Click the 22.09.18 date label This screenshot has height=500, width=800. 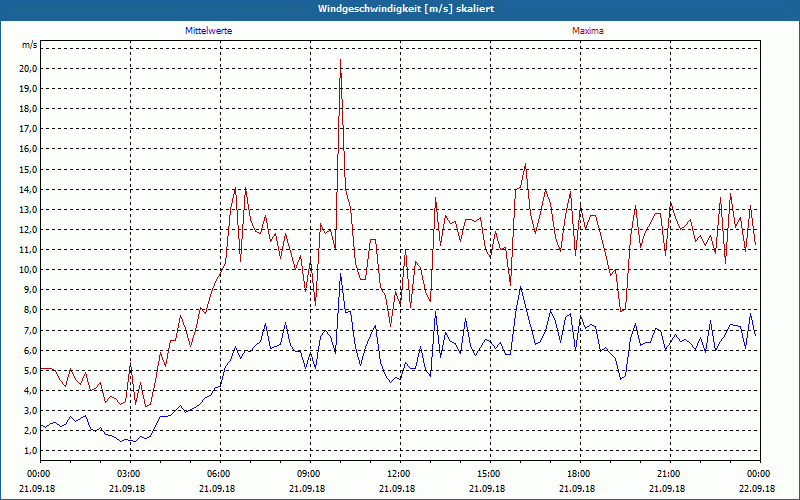coord(757,488)
